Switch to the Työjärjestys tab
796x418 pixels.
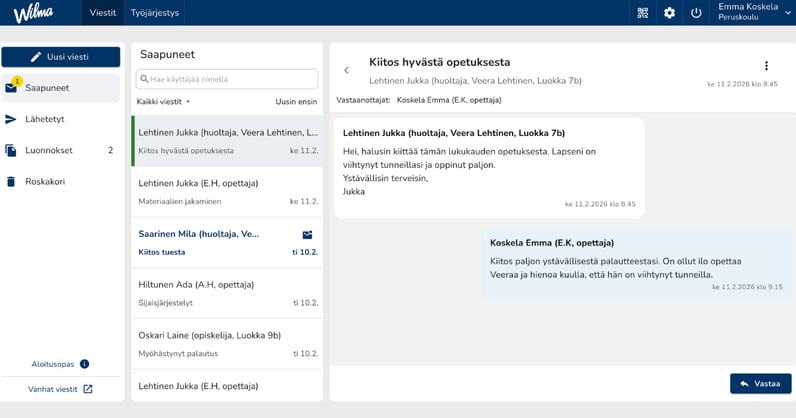153,13
